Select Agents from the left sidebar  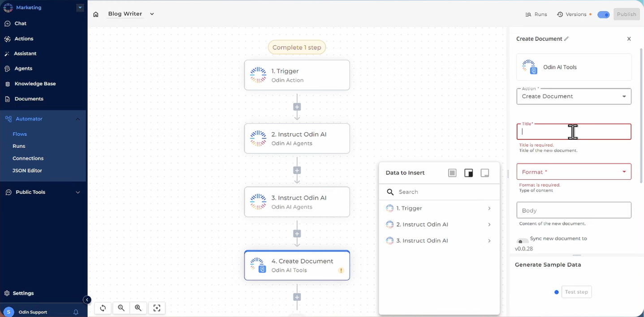click(x=24, y=68)
